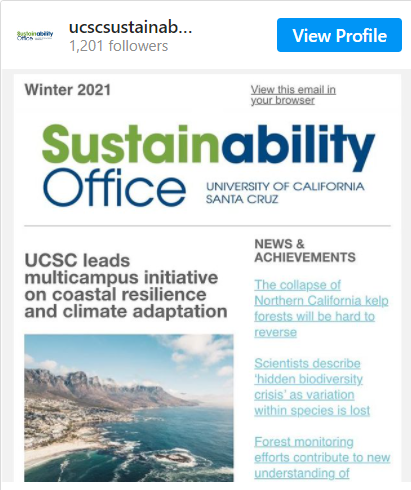Select the 1,201 followers count
This screenshot has height=490, width=411.
click(x=118, y=46)
